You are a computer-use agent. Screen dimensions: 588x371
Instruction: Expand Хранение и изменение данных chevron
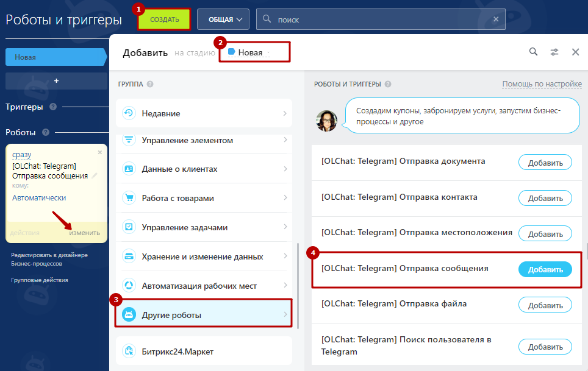(285, 256)
